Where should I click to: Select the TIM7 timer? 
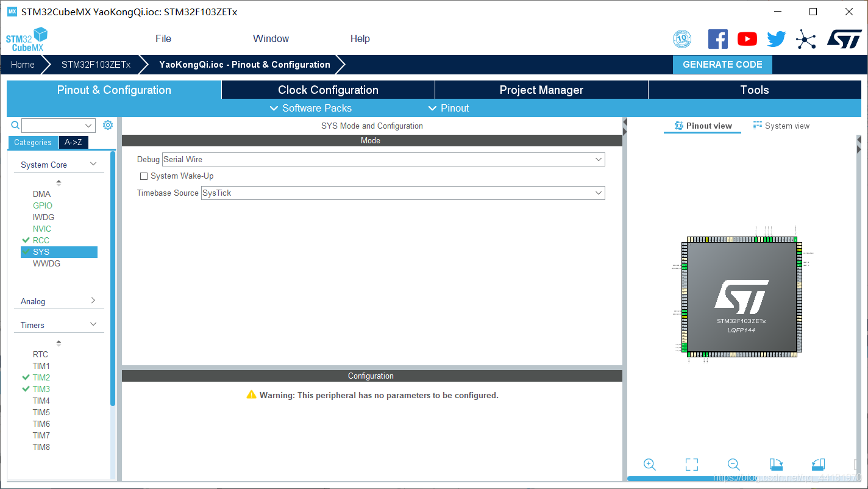click(x=41, y=435)
